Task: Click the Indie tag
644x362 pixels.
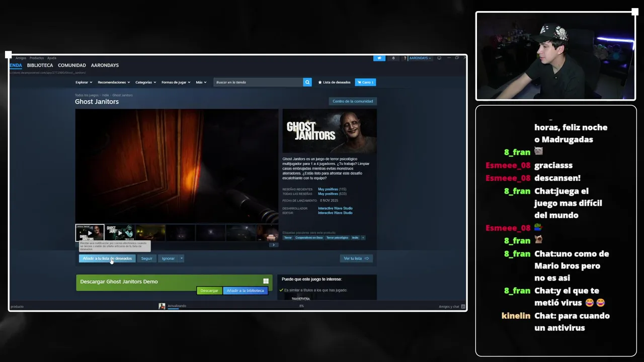Action: [x=355, y=237]
